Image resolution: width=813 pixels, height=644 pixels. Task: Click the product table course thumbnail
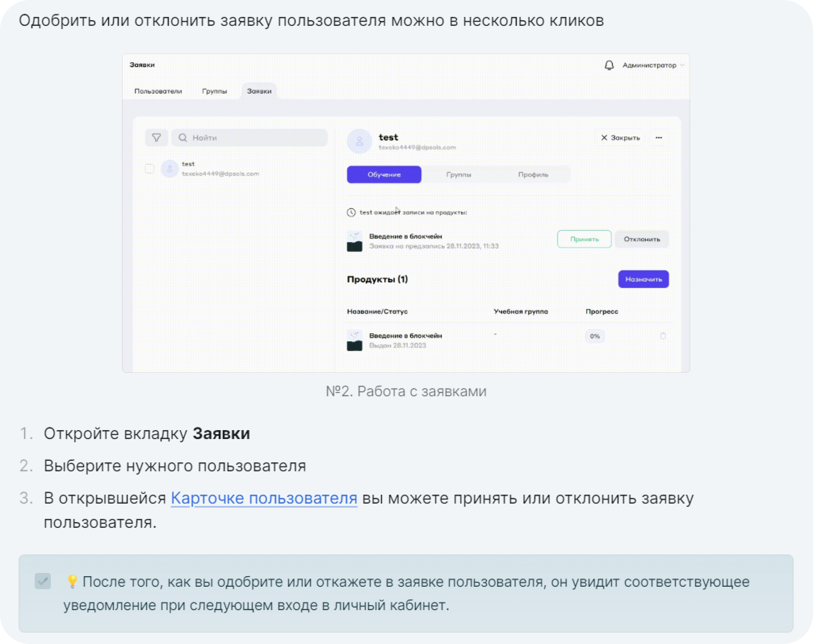click(354, 340)
